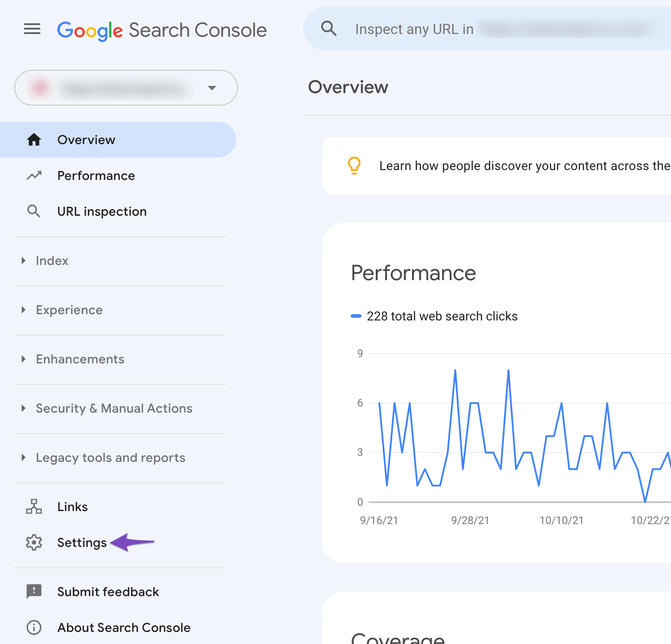Click the blue legend color swatch
Screen dimensions: 671x644
point(356,316)
